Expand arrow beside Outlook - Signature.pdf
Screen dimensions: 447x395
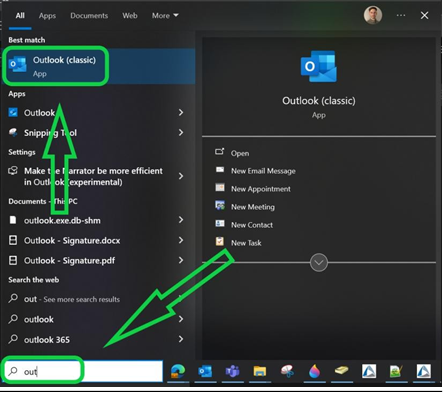pyautogui.click(x=181, y=260)
